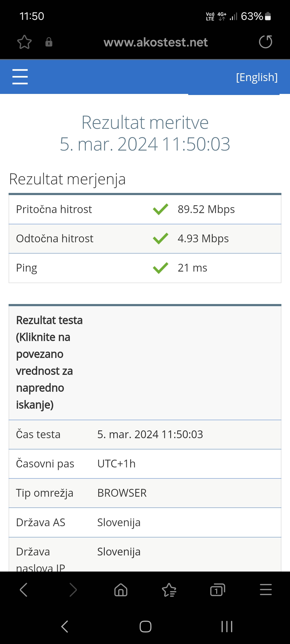Screen dimensions: 290x644
Task: Open the bookmarks list star icon
Action: tap(169, 590)
